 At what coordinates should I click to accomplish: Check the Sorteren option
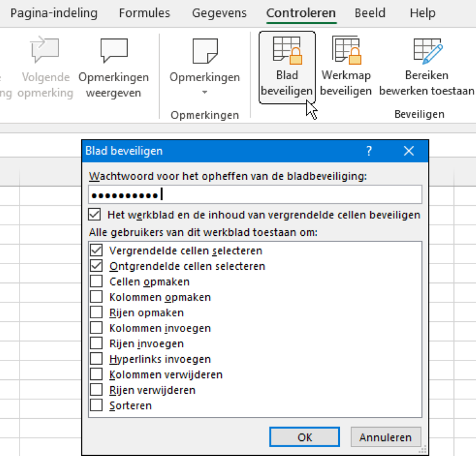coord(96,406)
